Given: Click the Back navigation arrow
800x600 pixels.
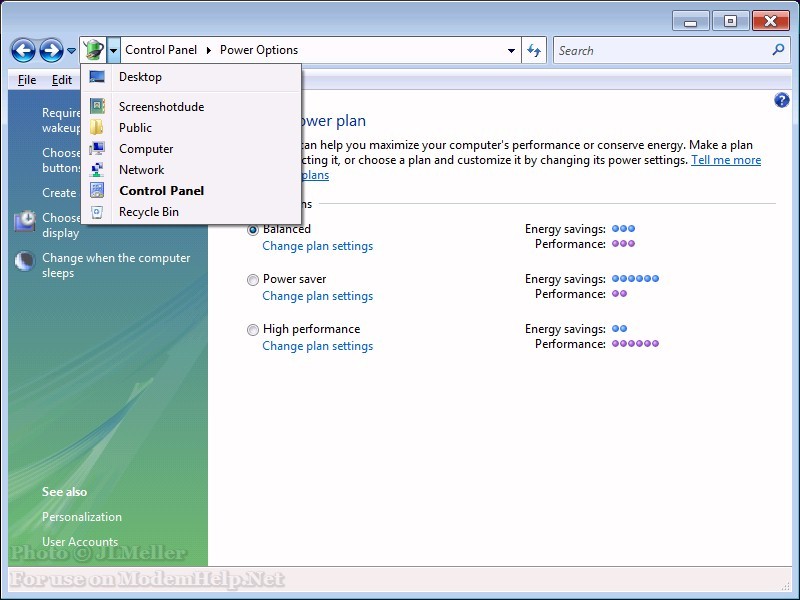Looking at the screenshot, I should [x=23, y=51].
